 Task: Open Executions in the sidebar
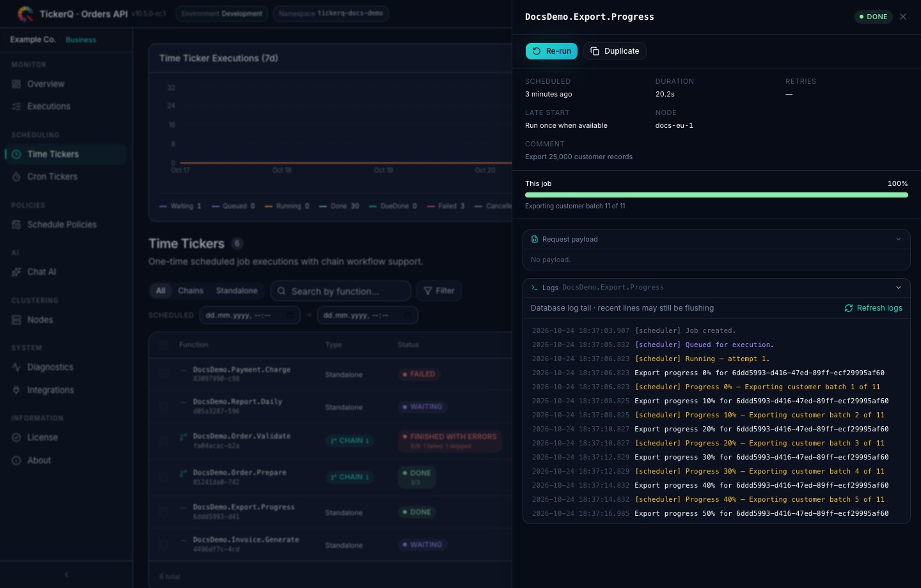coord(67,106)
